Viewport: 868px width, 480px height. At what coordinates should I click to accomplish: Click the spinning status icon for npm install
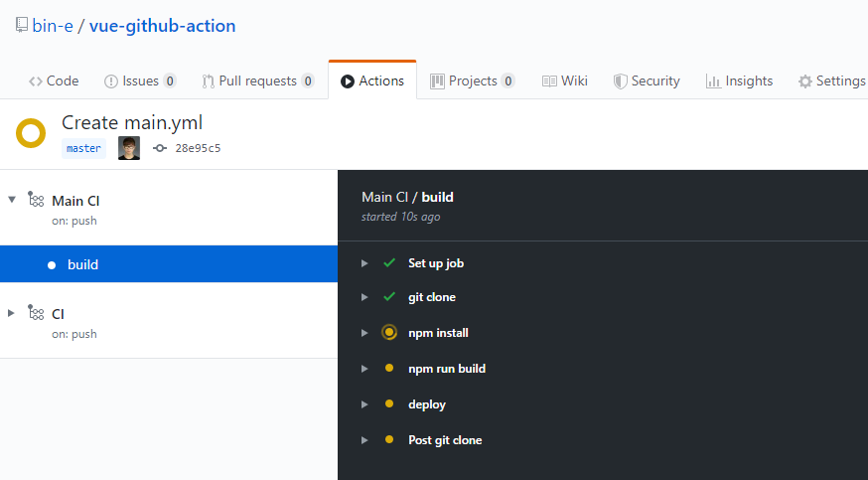click(x=389, y=333)
